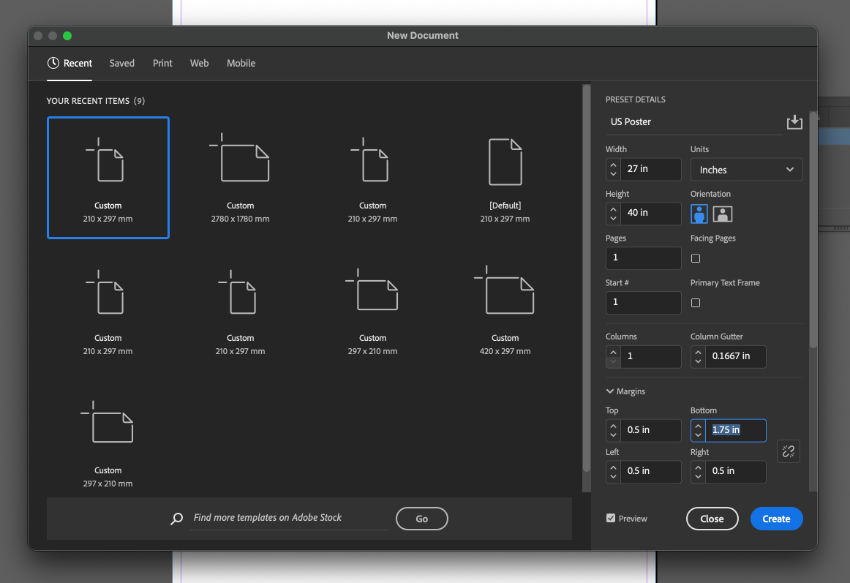
Task: Click the Create button
Action: tap(776, 518)
